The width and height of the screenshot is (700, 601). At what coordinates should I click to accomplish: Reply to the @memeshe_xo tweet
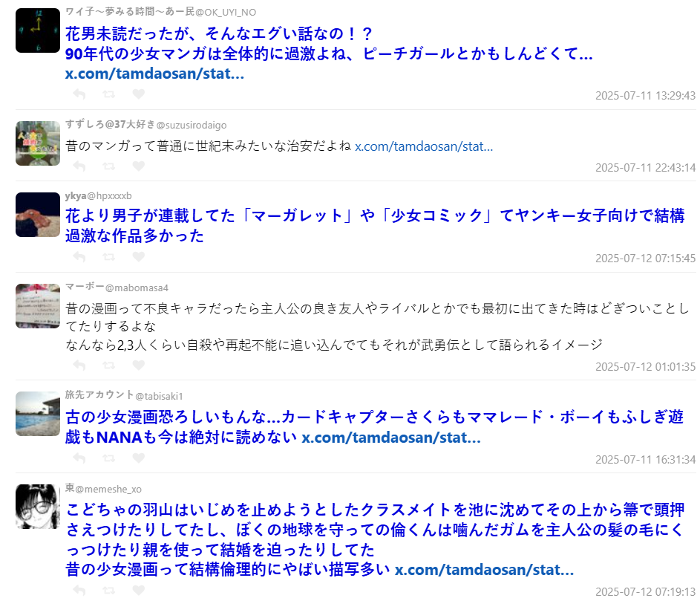pyautogui.click(x=79, y=590)
